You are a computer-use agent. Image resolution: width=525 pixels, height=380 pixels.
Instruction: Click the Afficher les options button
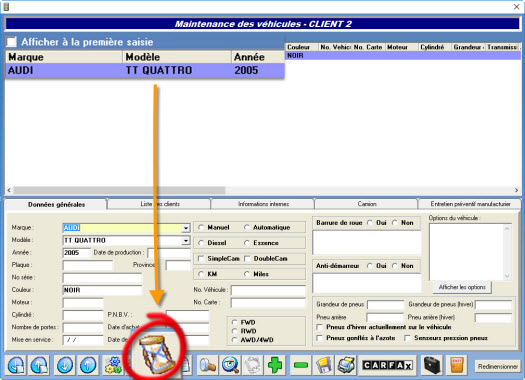point(462,287)
